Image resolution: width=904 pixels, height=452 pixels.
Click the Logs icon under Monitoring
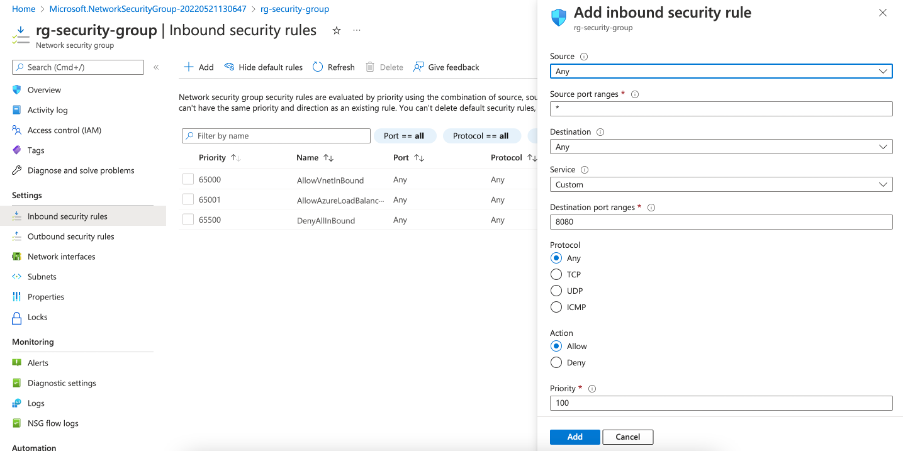[17, 404]
